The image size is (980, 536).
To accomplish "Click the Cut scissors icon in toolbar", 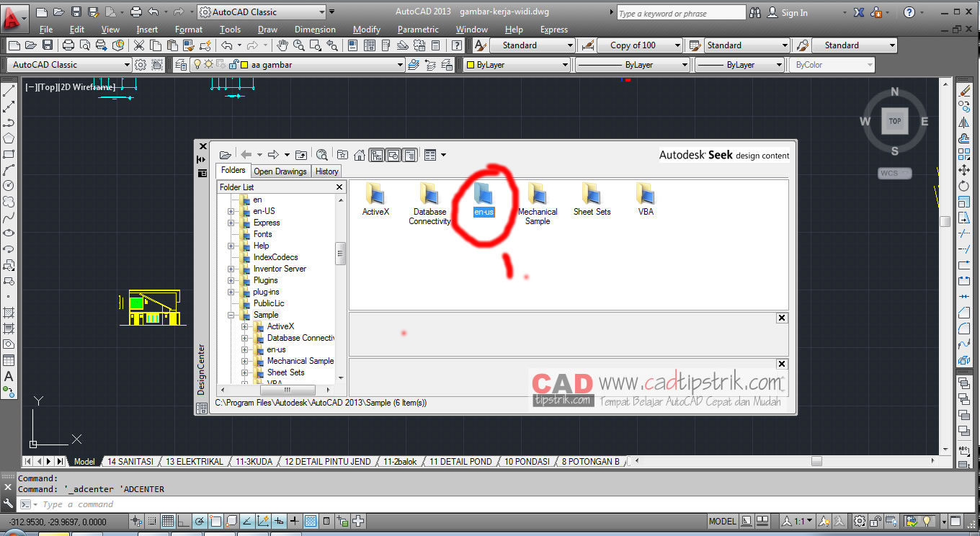I will click(138, 45).
